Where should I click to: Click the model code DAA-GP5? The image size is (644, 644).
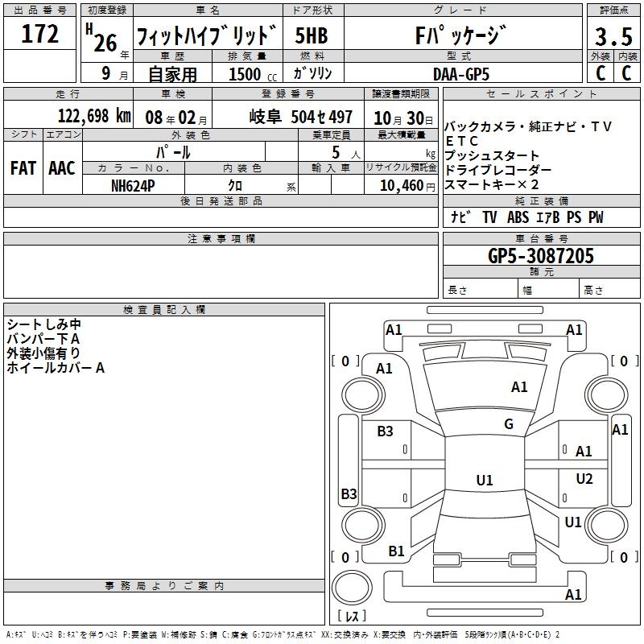(461, 74)
